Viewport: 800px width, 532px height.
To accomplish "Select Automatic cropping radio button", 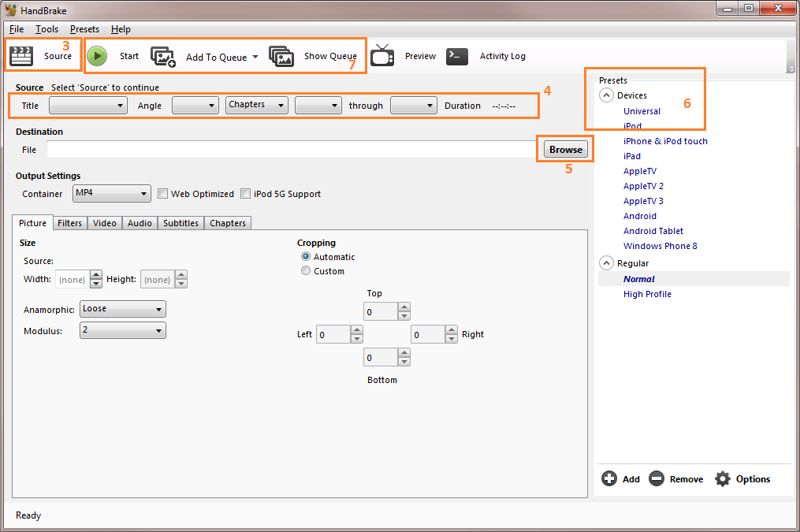I will tap(306, 257).
